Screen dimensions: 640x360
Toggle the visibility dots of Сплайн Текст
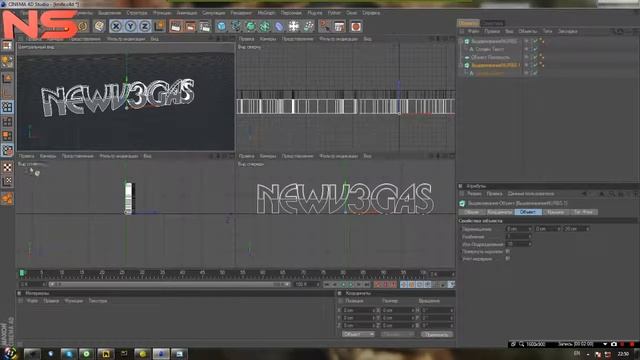coord(527,49)
